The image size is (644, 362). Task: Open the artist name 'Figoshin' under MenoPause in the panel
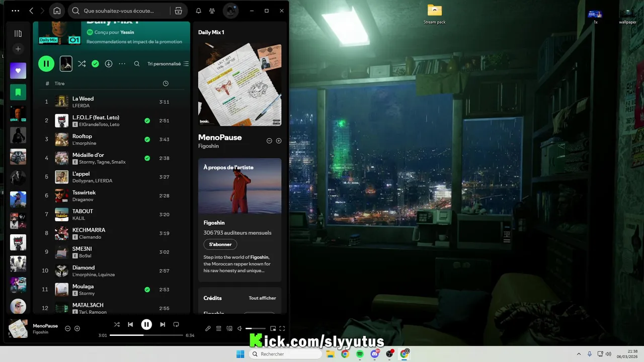208,146
